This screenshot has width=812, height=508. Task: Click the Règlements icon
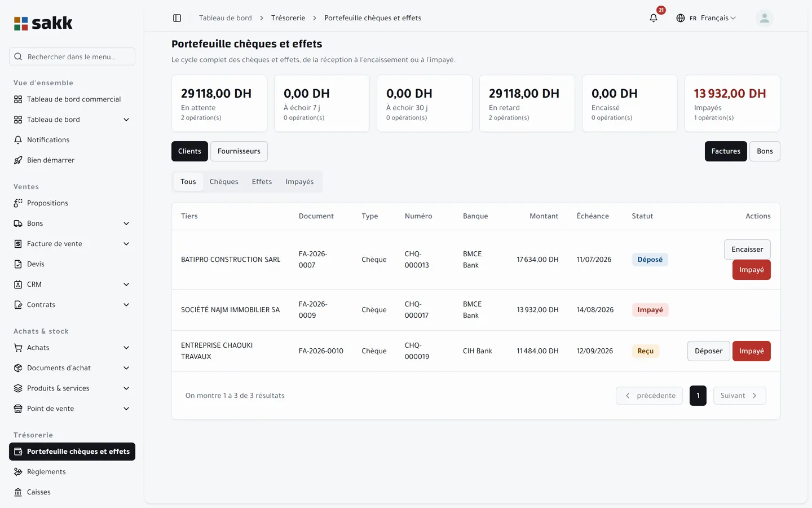18,472
